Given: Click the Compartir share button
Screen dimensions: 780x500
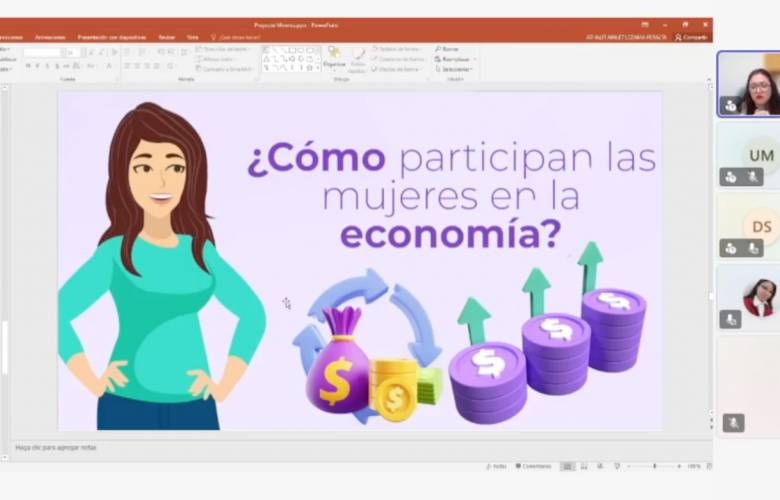Looking at the screenshot, I should [x=691, y=37].
